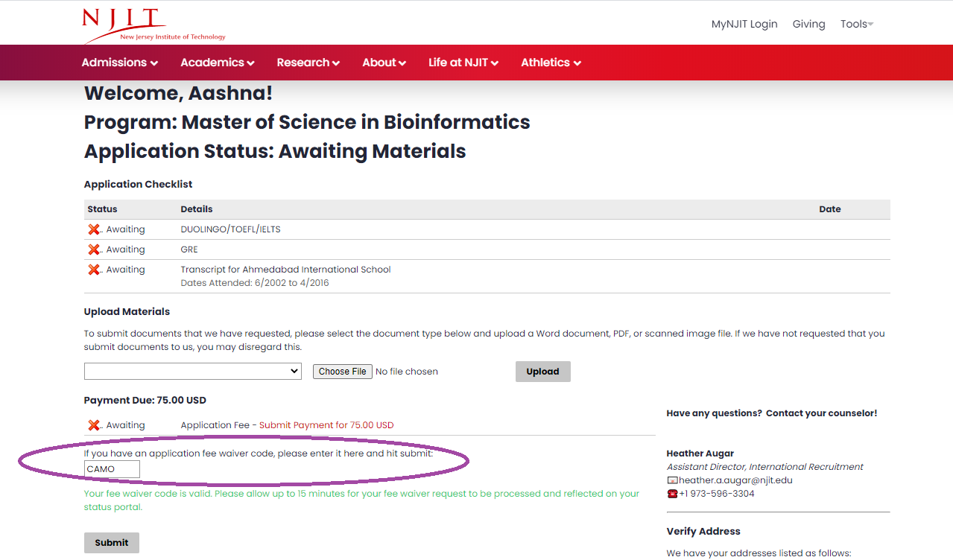Click the red X beside DUOLINGO/TOEFL/IELTS

(94, 229)
